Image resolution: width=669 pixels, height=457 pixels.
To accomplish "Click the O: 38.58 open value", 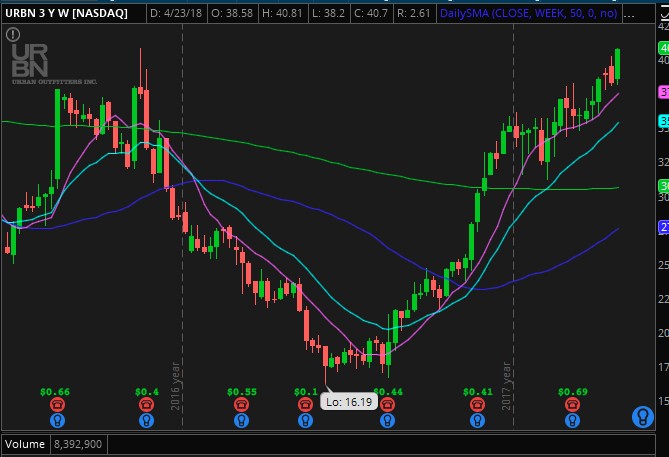I will [232, 14].
